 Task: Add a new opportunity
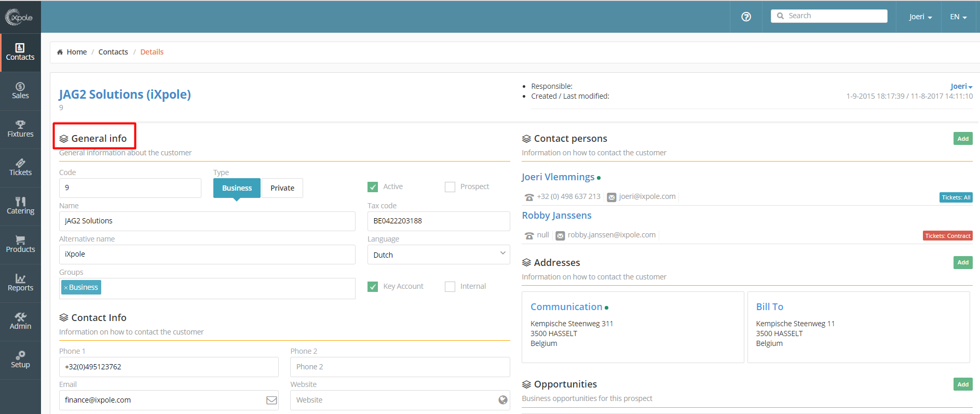pos(963,384)
